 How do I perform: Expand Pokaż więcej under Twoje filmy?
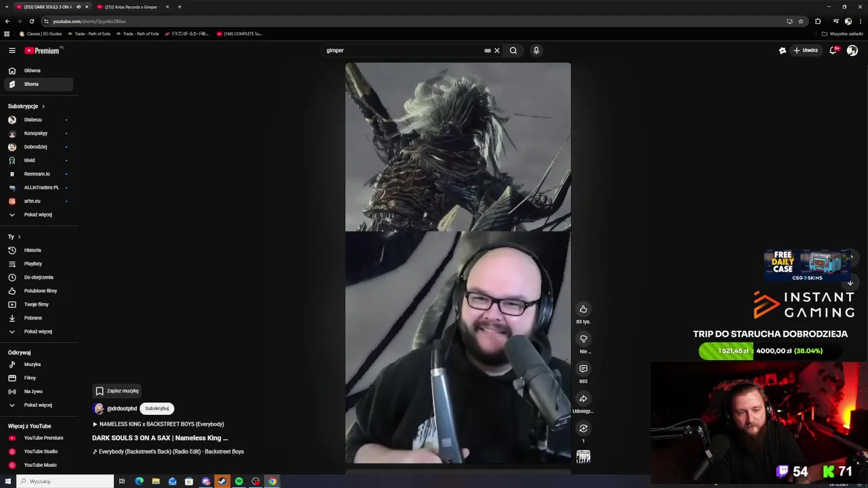[39, 331]
